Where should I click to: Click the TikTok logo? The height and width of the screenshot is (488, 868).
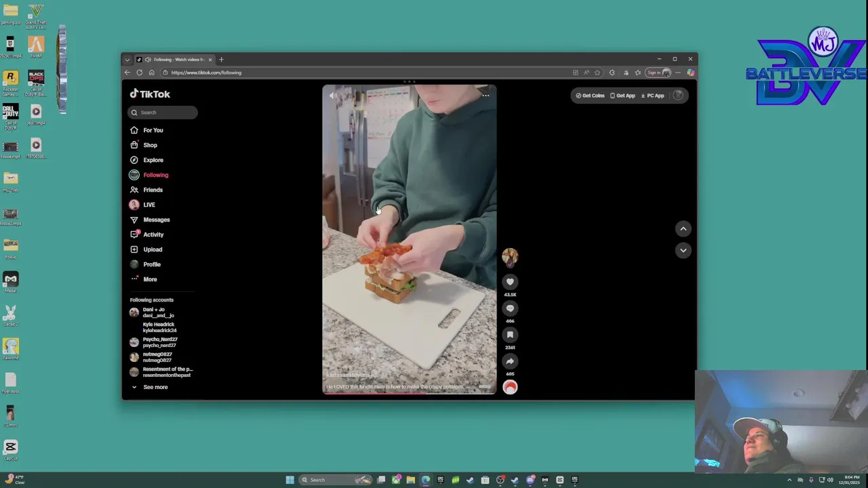[x=150, y=94]
